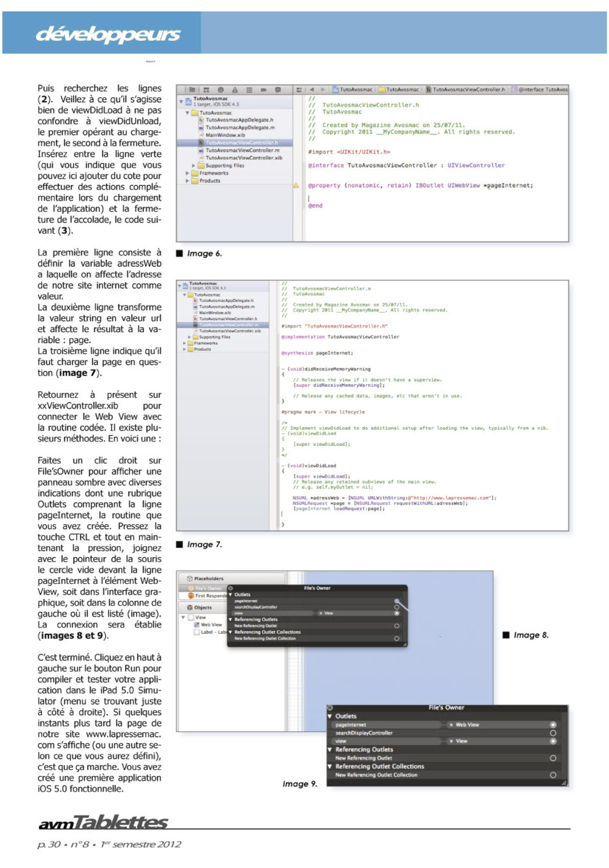Open the Debug navigator icon in Image 6
Viewport: 609px width, 868px height.
coord(249,90)
